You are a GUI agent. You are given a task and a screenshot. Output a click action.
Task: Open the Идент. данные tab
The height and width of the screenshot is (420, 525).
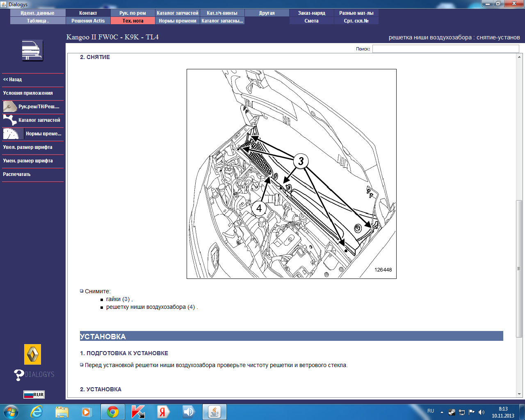pos(38,13)
